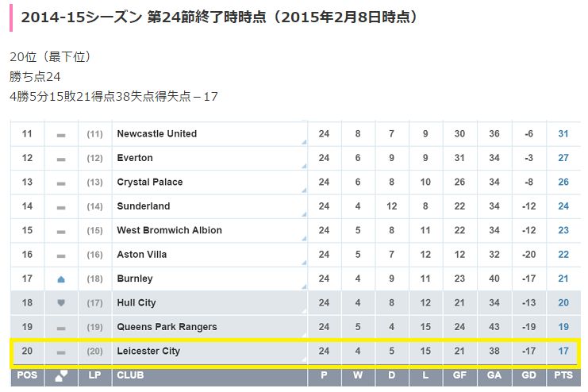Click Burnley's upward movement arrow icon
The height and width of the screenshot is (392, 588).
61,279
